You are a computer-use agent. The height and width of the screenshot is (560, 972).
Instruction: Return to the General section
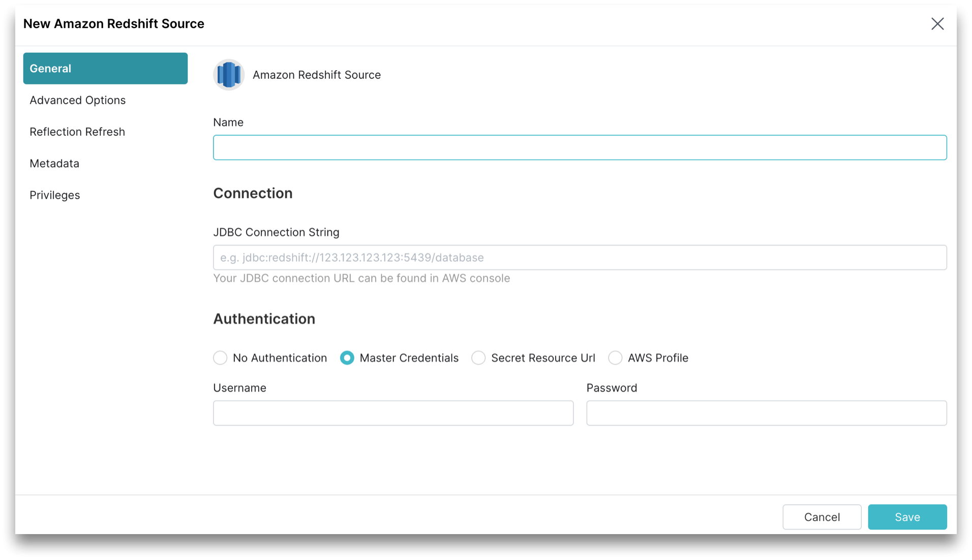[x=50, y=68]
